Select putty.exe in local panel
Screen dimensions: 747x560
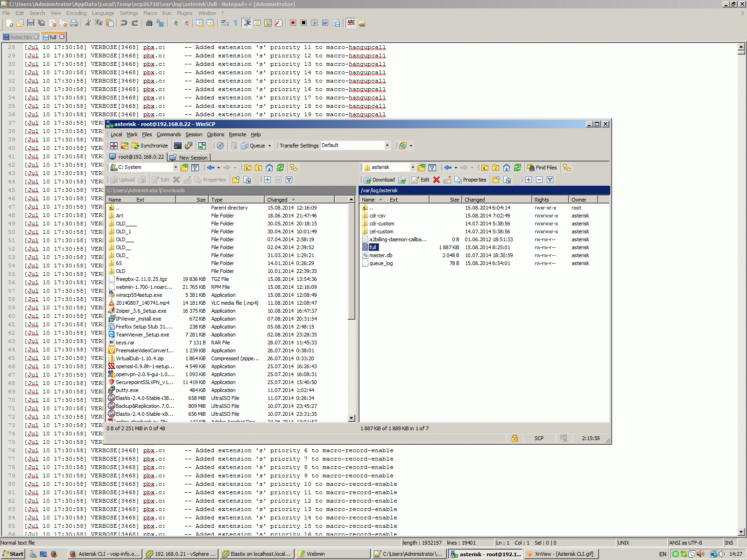click(x=127, y=390)
